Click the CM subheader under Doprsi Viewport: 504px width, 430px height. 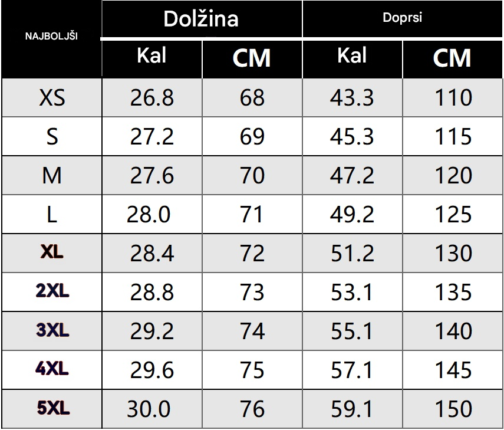click(x=452, y=58)
